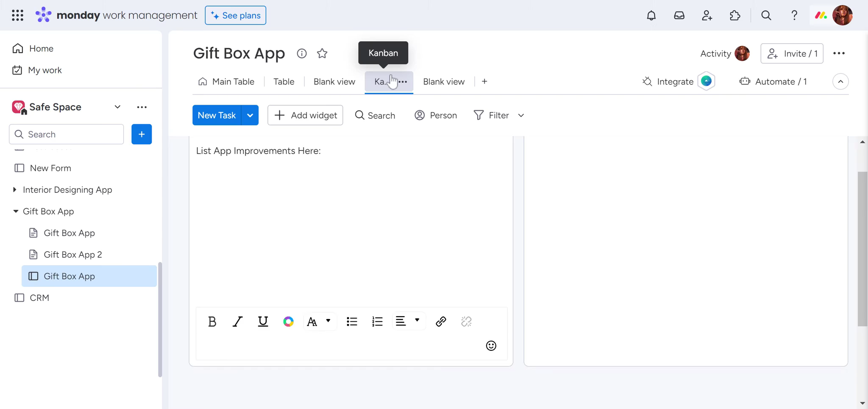
Task: Click the scroll down arrow at bottom
Action: pos(862,403)
